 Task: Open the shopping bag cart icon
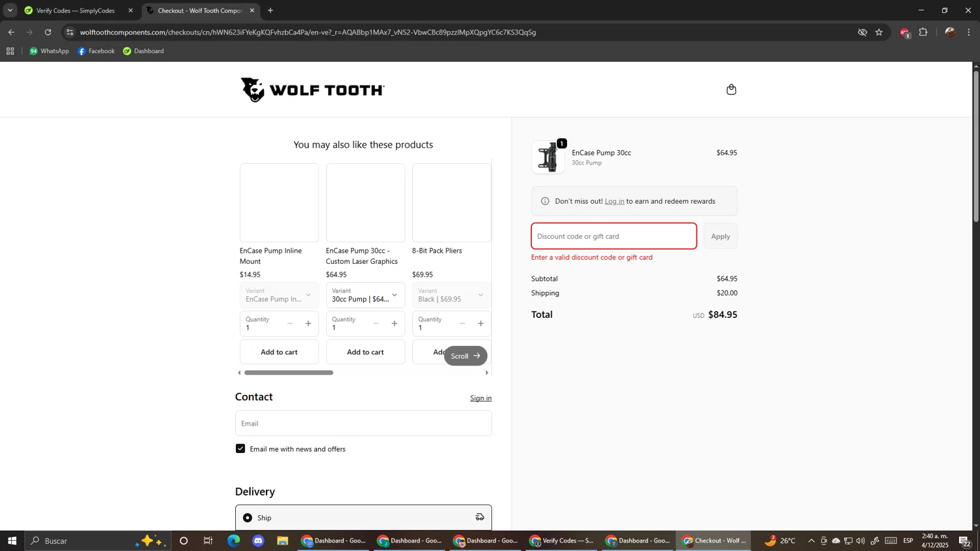coord(731,89)
